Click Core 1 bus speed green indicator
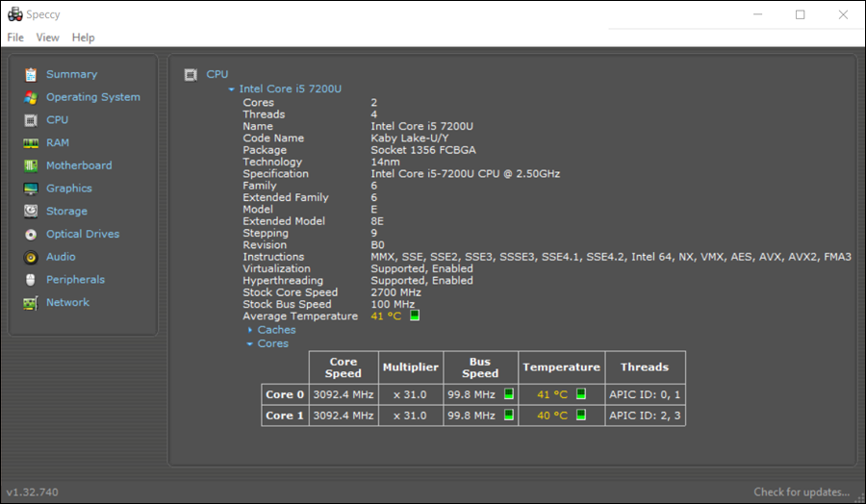This screenshot has height=504, width=866. point(509,416)
